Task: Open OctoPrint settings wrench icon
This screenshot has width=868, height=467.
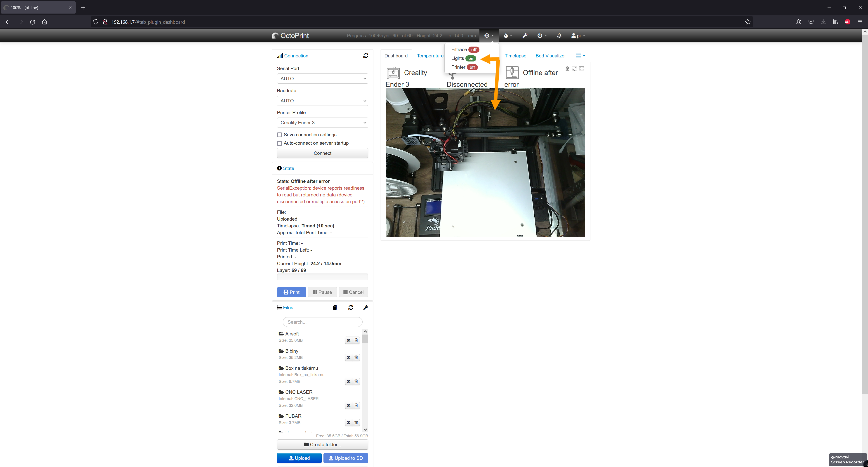Action: point(525,35)
